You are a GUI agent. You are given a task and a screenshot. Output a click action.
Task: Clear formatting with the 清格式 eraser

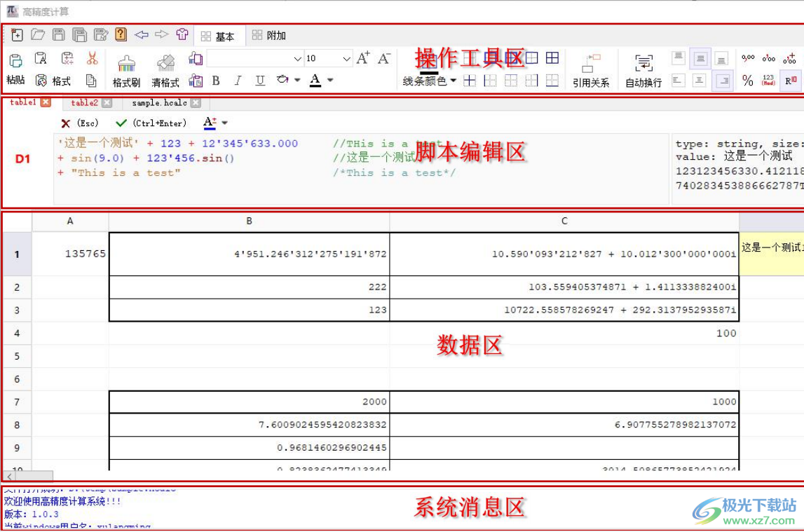click(165, 71)
